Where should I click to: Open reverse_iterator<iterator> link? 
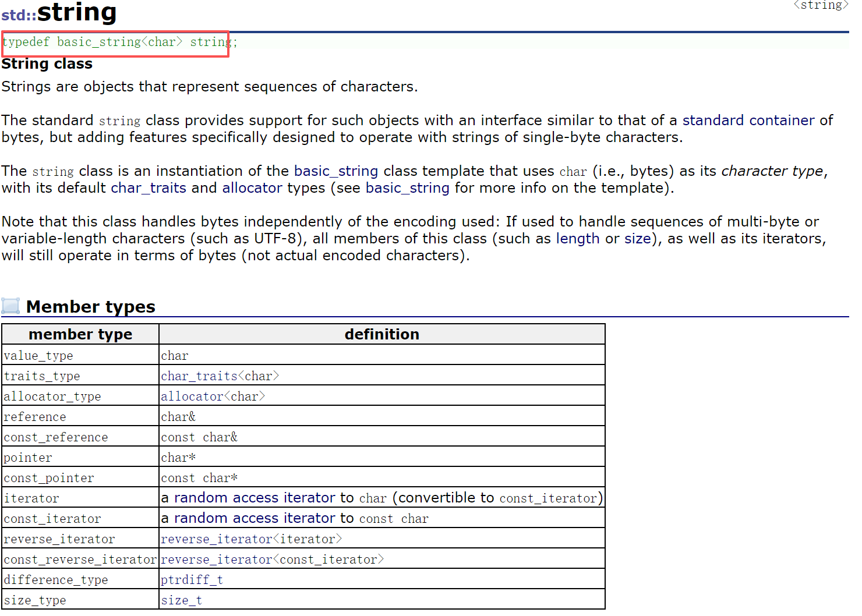point(252,539)
